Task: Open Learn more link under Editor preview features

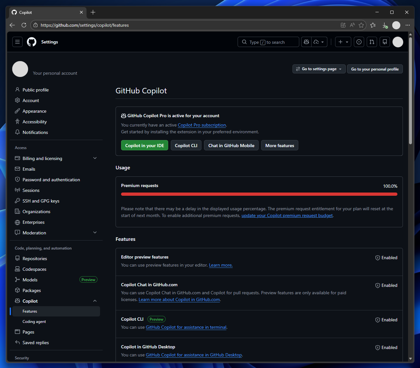Action: pos(221,265)
